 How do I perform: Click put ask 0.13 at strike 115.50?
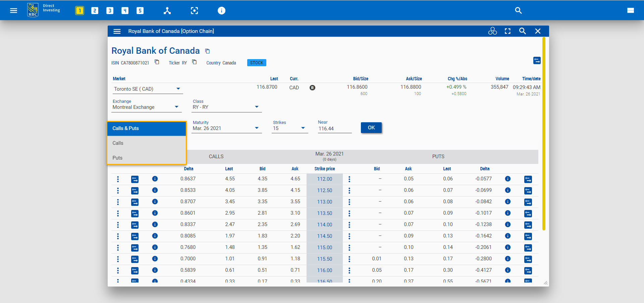pos(409,259)
